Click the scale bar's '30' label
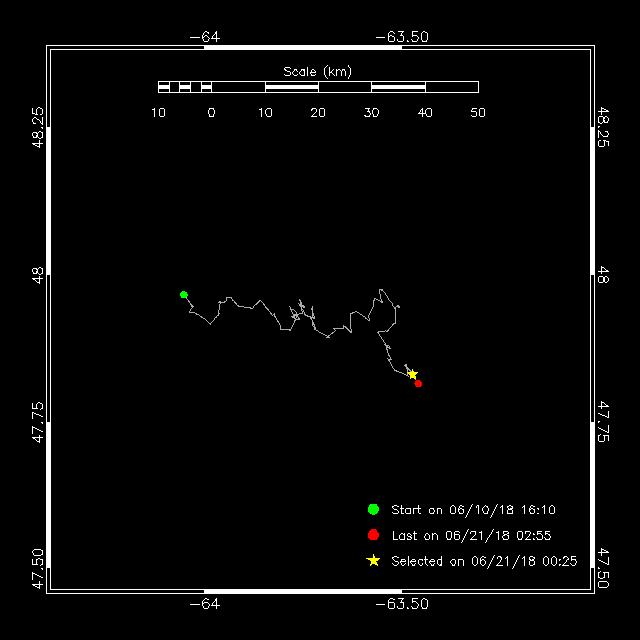The height and width of the screenshot is (640, 640). (371, 113)
